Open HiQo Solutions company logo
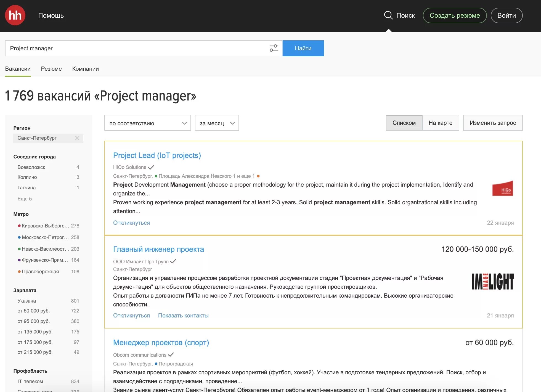Screen dimensions: 541x392 click(x=503, y=189)
